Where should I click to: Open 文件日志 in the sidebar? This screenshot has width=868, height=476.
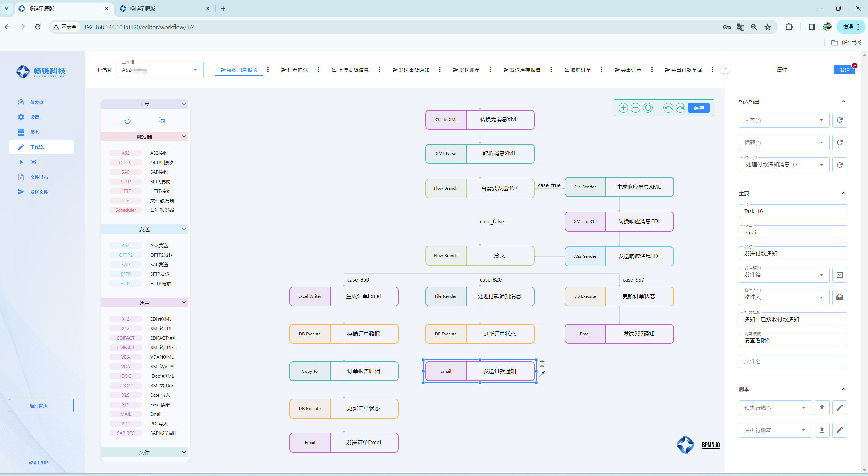[x=39, y=177]
